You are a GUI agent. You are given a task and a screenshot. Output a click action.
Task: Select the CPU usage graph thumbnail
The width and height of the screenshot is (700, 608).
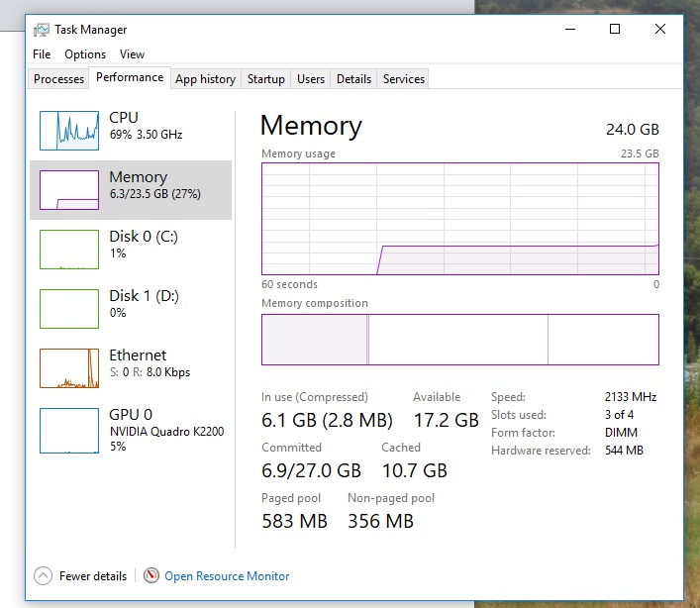69,130
